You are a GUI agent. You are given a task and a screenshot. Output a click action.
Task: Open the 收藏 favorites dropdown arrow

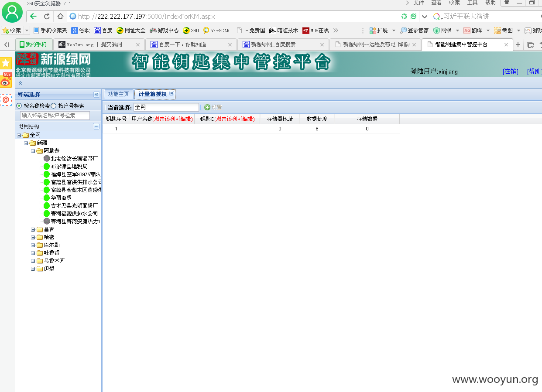[27, 31]
